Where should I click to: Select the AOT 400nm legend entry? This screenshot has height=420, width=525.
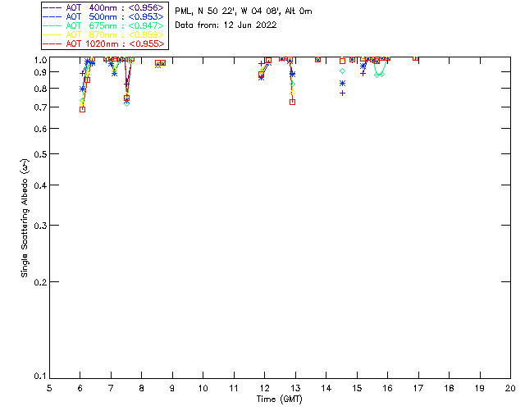[x=104, y=7]
